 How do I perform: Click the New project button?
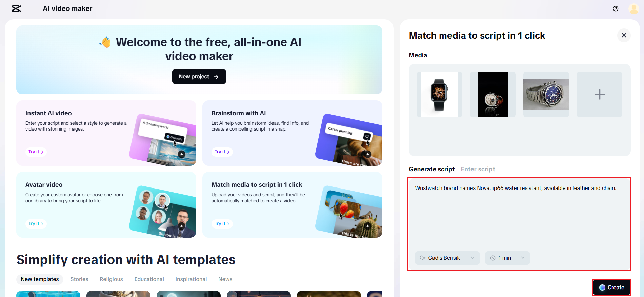(x=199, y=77)
